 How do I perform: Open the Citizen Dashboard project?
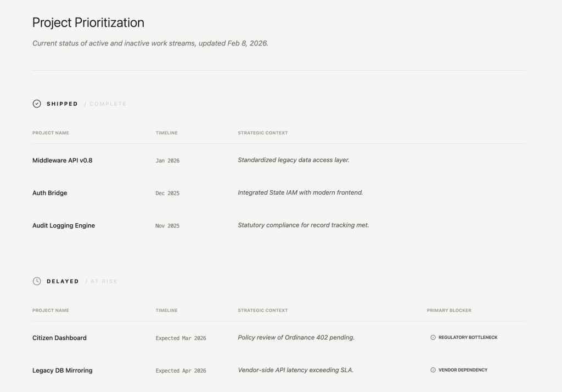point(59,338)
